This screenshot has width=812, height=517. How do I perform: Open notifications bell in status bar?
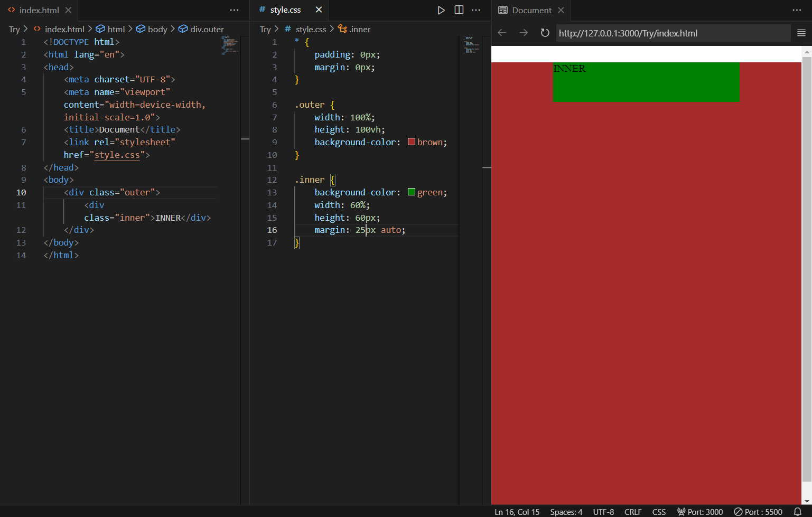pyautogui.click(x=798, y=512)
